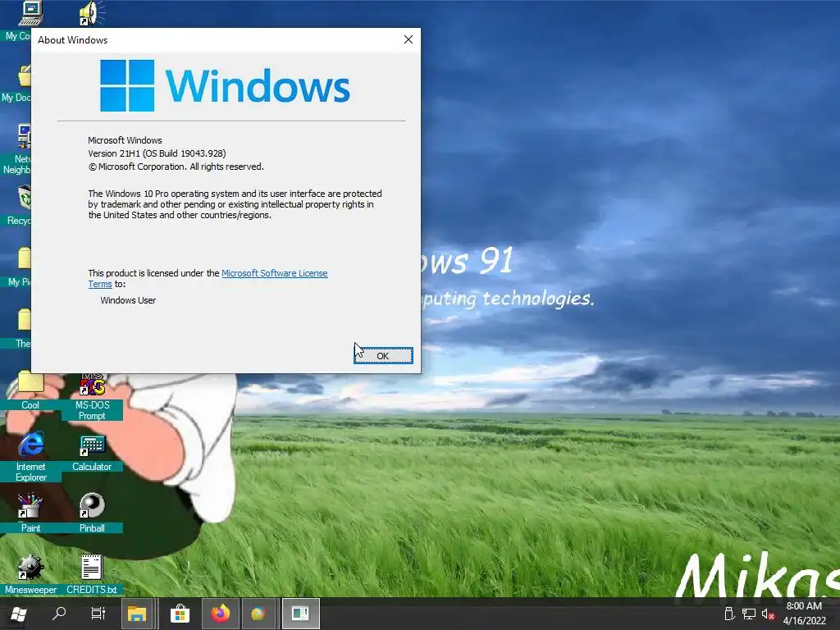
Task: Select the Calculator desktop shortcut
Action: 92,453
